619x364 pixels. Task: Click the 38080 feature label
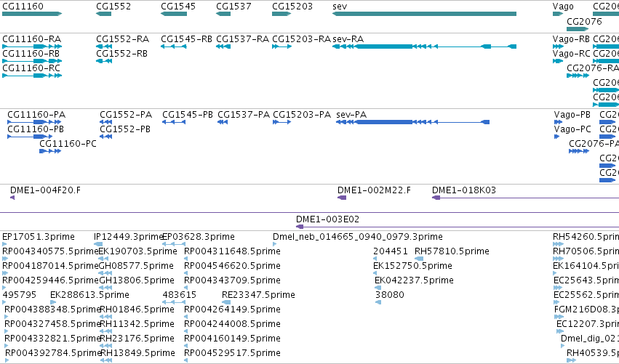390,295
